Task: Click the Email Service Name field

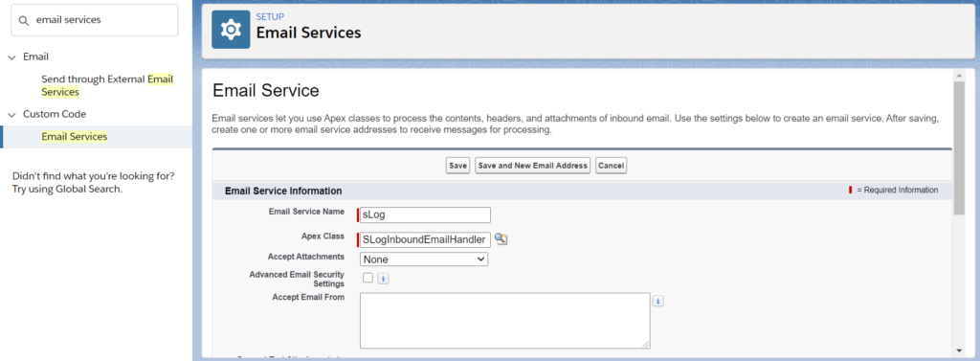Action: [425, 215]
